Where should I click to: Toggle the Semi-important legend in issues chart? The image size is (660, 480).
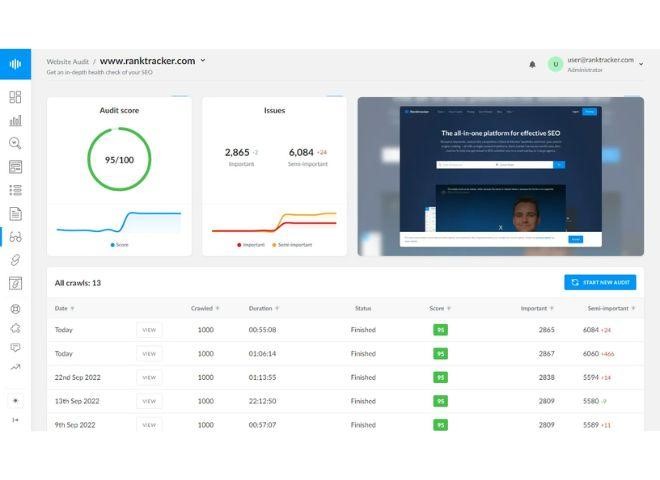292,245
